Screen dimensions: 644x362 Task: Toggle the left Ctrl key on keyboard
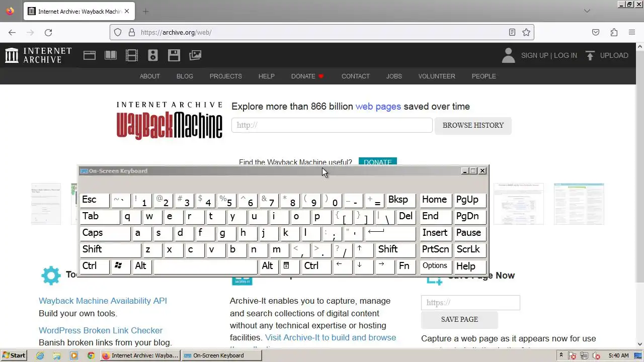click(95, 266)
